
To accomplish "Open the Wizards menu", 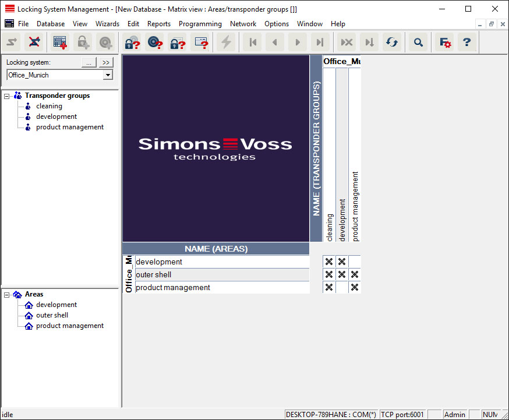I will [107, 24].
